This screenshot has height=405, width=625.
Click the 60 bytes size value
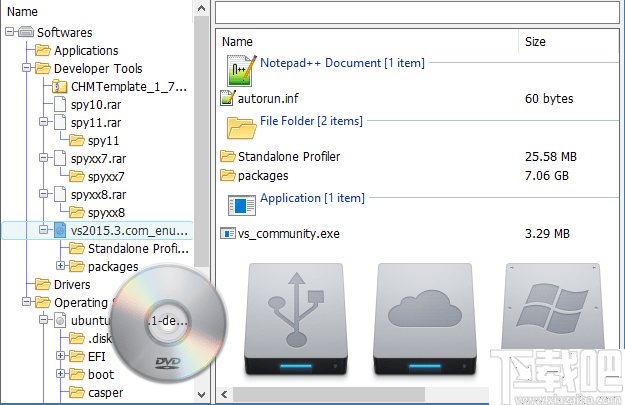[x=549, y=98]
